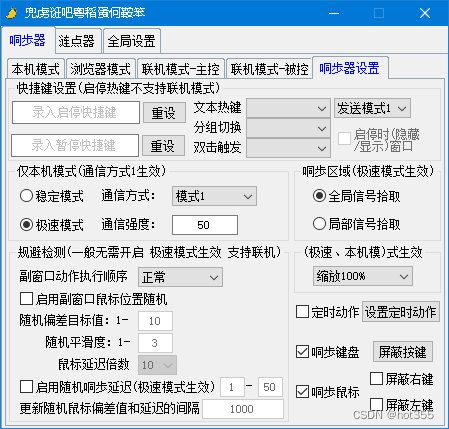Switch to 联机模式-被控 tab
The width and height of the screenshot is (449, 429).
pos(269,69)
